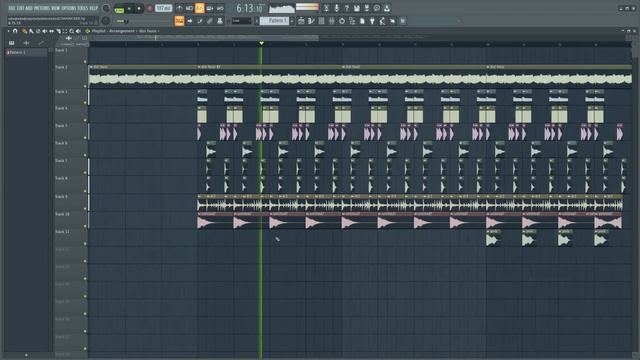
Task: Click the Record button in transport
Action: [150, 8]
